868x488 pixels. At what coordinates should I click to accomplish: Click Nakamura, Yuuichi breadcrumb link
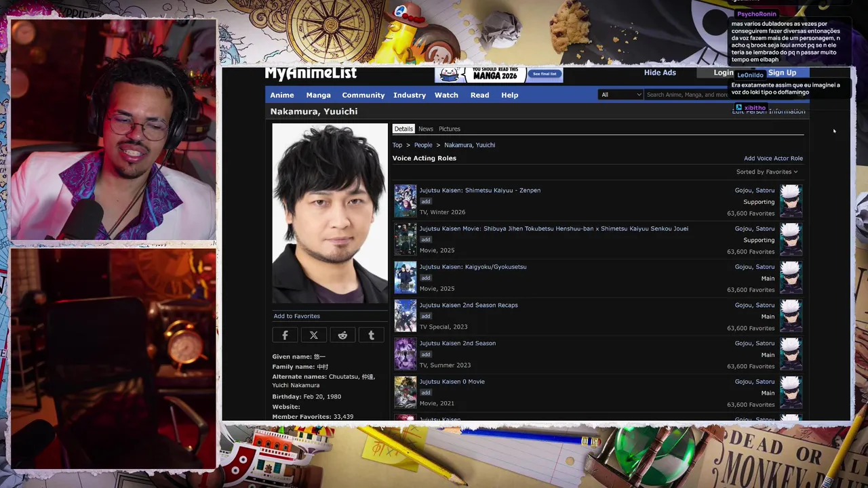tap(469, 145)
